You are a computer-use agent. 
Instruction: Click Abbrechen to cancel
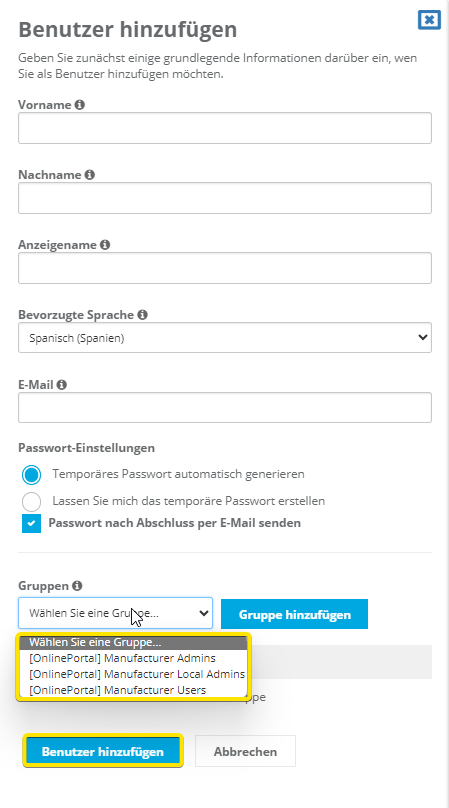click(x=245, y=751)
